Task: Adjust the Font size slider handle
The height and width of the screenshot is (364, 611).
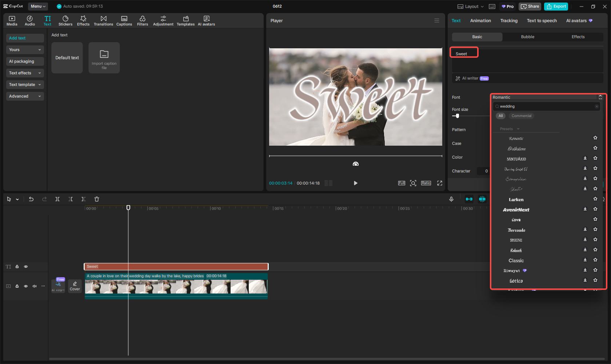Action: click(458, 116)
